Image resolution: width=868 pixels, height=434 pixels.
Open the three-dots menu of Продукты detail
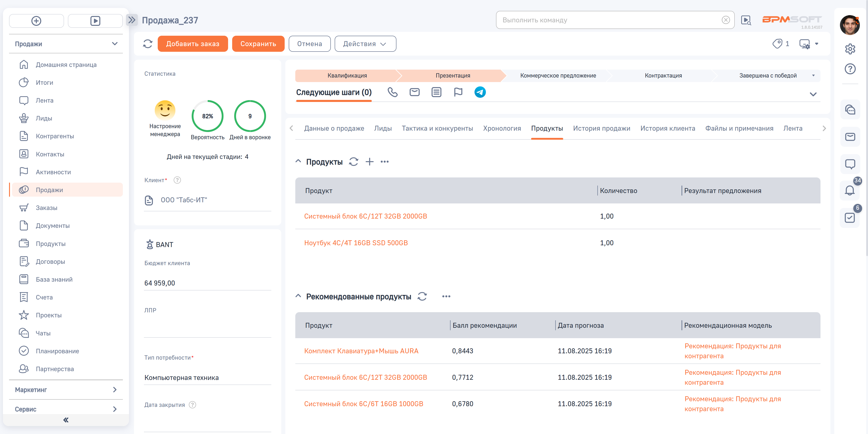pyautogui.click(x=384, y=162)
